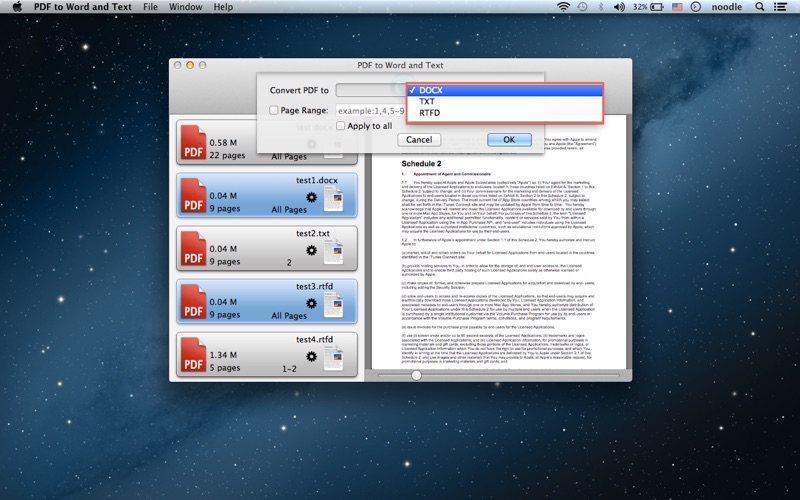Open the Notification Center list icon

(780, 7)
